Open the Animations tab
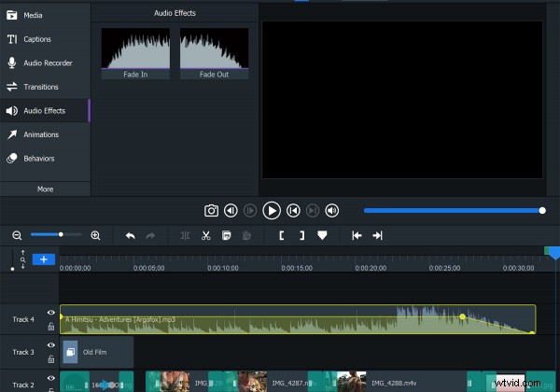 (x=45, y=134)
